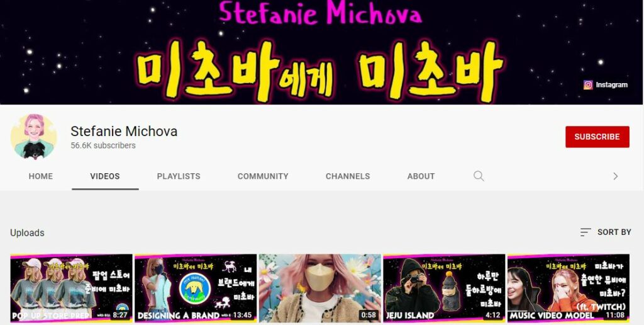Open the Designing a Brand video
The image size is (644, 325).
pos(196,288)
